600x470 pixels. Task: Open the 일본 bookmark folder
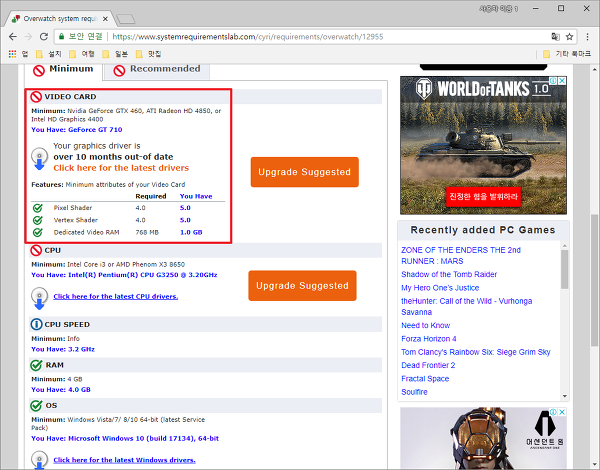115,54
